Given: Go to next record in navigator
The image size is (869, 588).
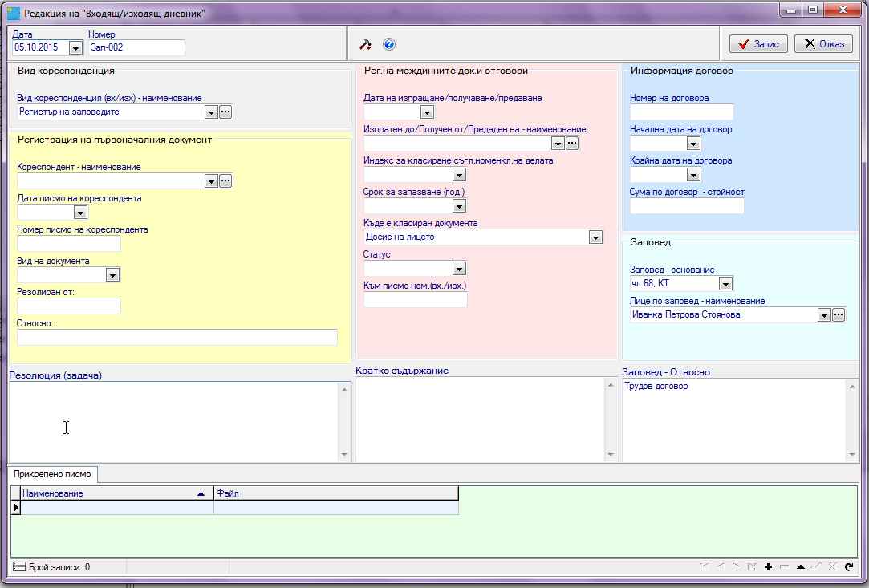Looking at the screenshot, I should click(736, 566).
